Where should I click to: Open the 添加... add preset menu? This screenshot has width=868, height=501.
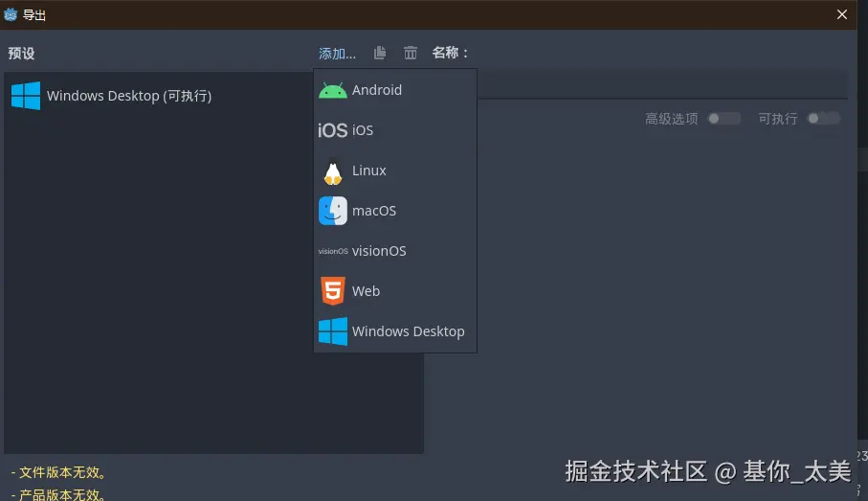337,54
